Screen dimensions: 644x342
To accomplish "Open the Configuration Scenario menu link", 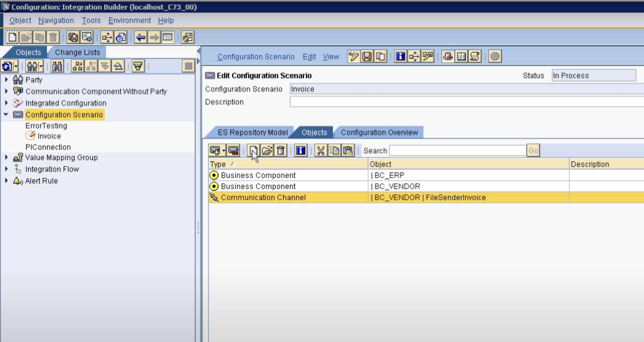I will click(x=256, y=57).
